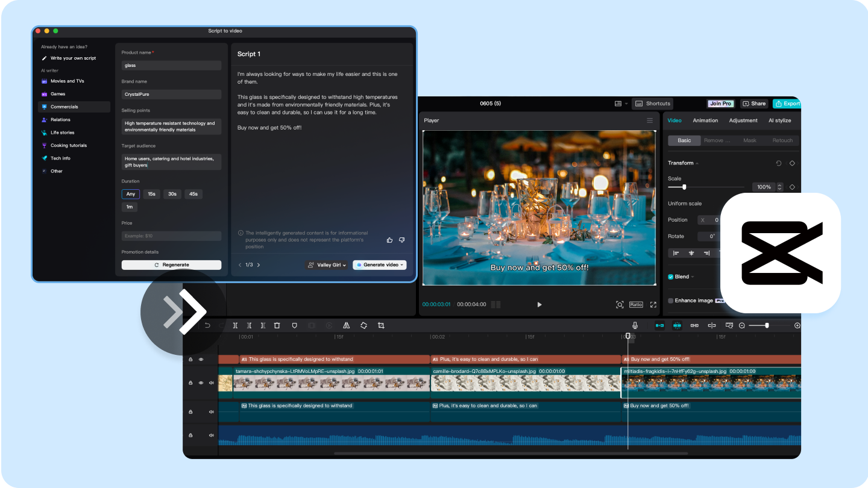Viewport: 868px width, 488px height.
Task: Collapse the Transform section
Action: 696,163
